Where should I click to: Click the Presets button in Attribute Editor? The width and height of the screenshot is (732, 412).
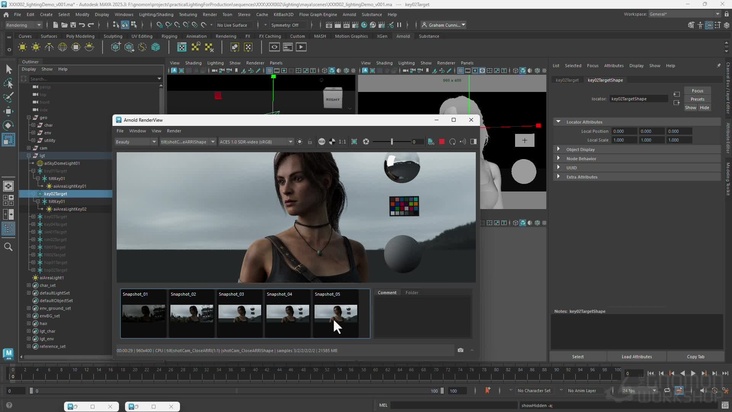click(x=697, y=99)
